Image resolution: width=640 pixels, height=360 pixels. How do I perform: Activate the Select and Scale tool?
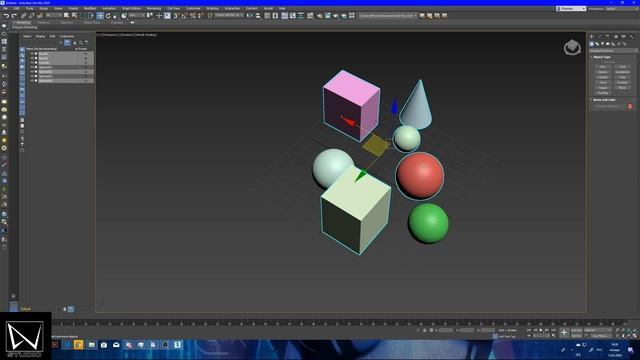tap(116, 16)
